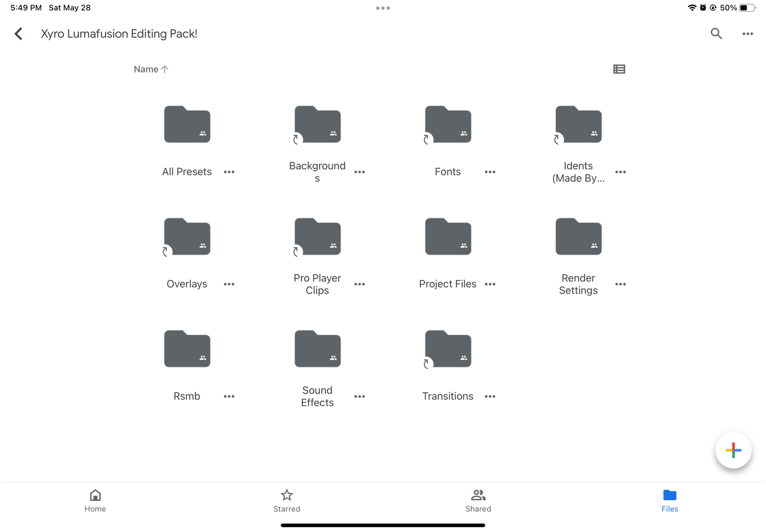Click the "Xyro Lumafusion Editing Pack!" title
This screenshot has width=766, height=532.
click(119, 34)
